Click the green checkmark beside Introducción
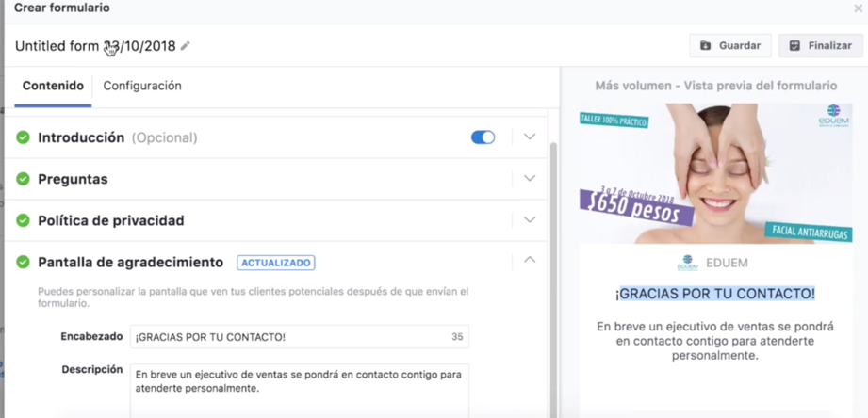 point(23,137)
